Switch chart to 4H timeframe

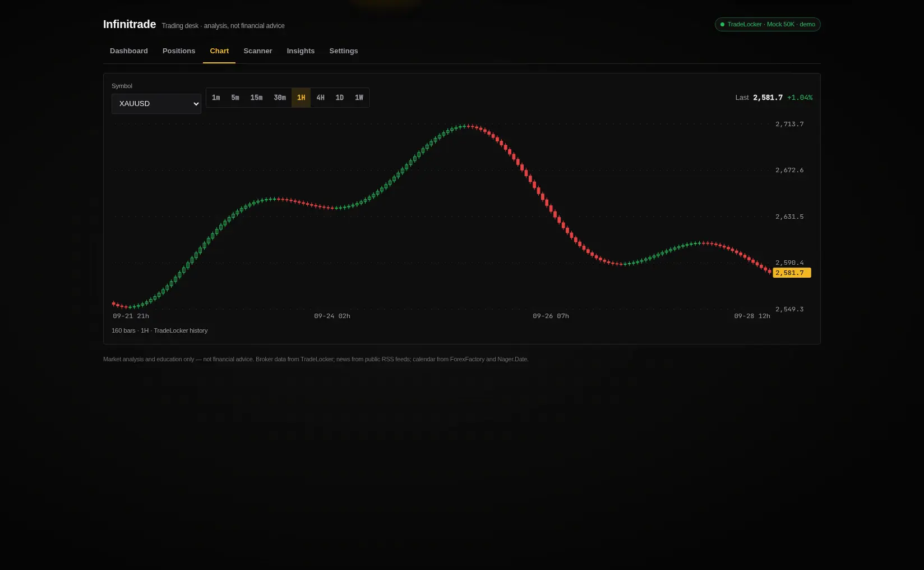coord(320,98)
